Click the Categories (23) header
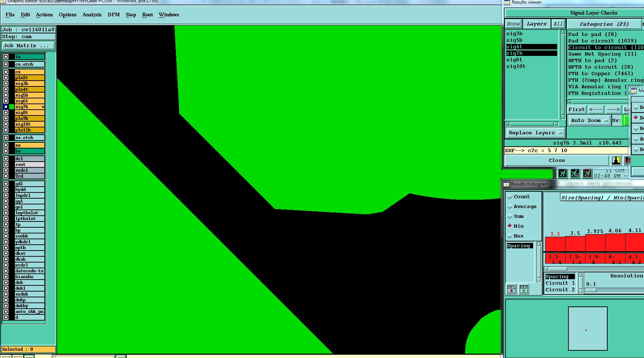 point(604,24)
